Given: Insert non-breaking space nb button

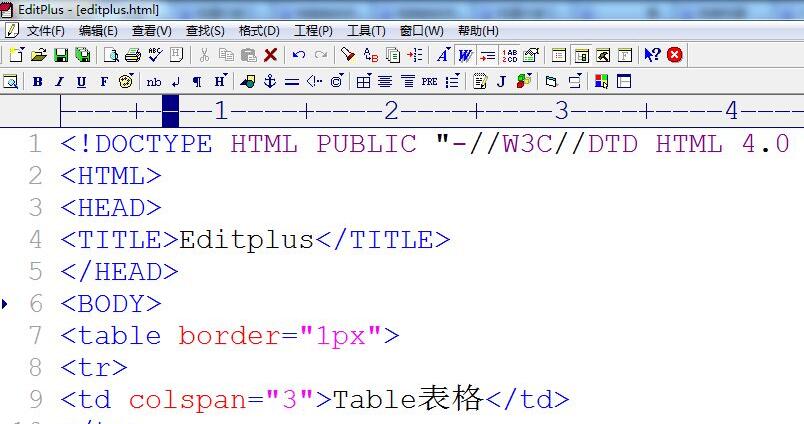Looking at the screenshot, I should click(x=154, y=82).
